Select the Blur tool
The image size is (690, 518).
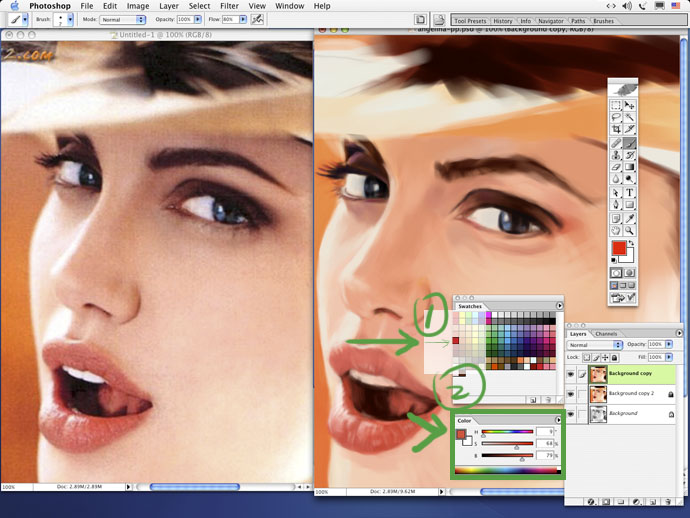click(616, 179)
